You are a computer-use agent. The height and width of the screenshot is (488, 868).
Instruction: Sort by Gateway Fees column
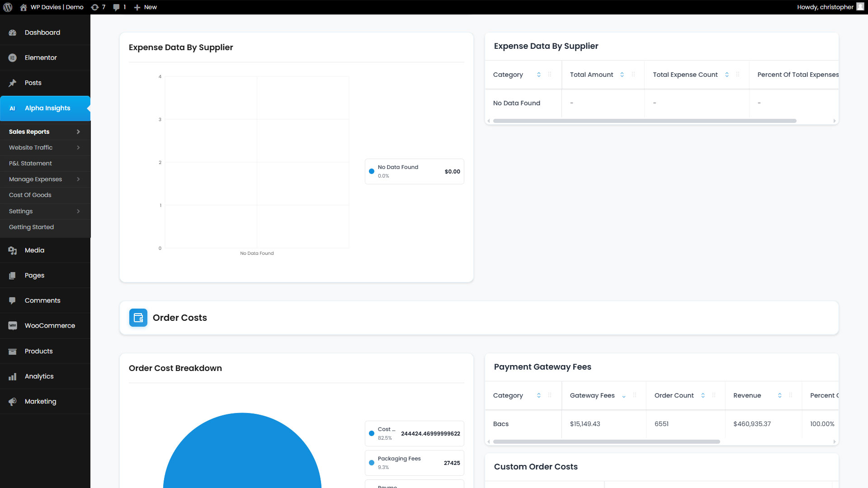coord(624,396)
